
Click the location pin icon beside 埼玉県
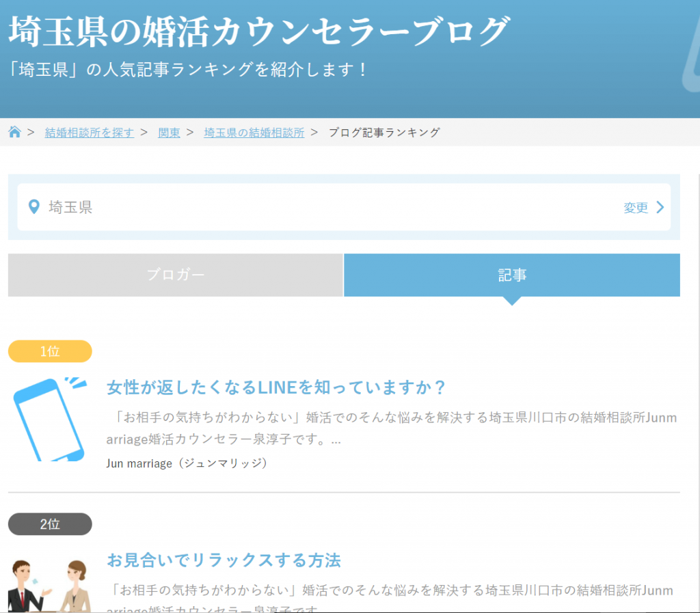coord(33,206)
